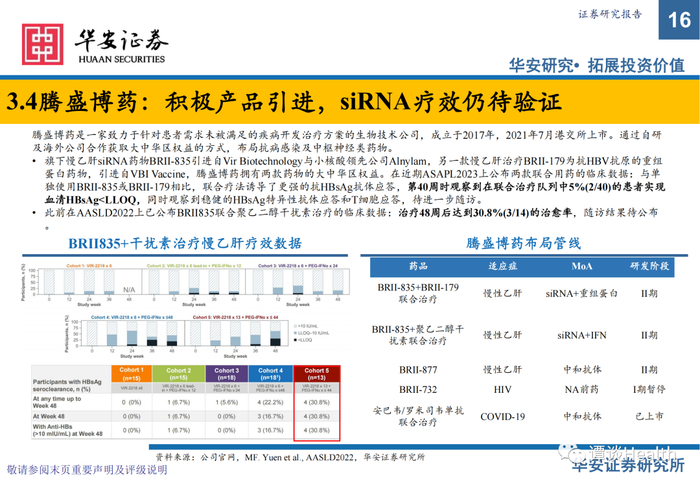Click the "At any time up to Week 48" row label
This screenshot has width=700, height=485.
coord(57,402)
